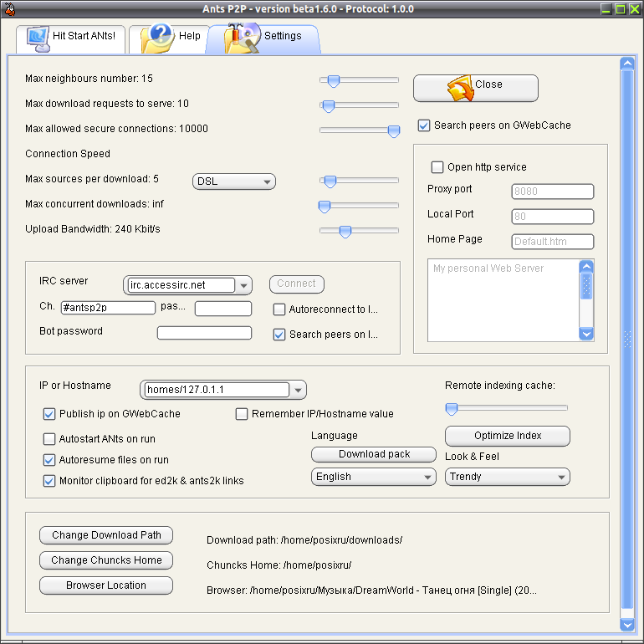
Task: Click the down arrow in personal web server textbox
Action: tap(586, 334)
